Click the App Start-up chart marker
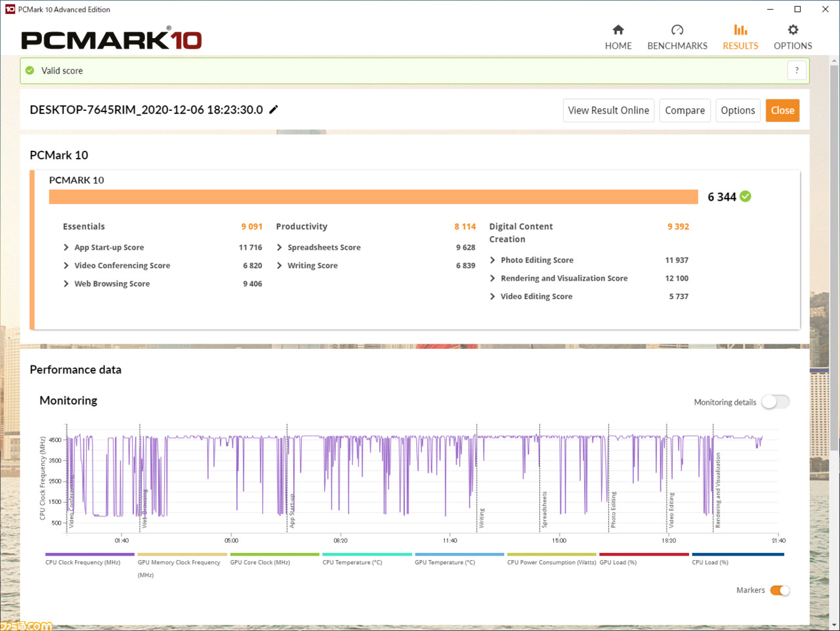840x631 pixels. [292, 511]
